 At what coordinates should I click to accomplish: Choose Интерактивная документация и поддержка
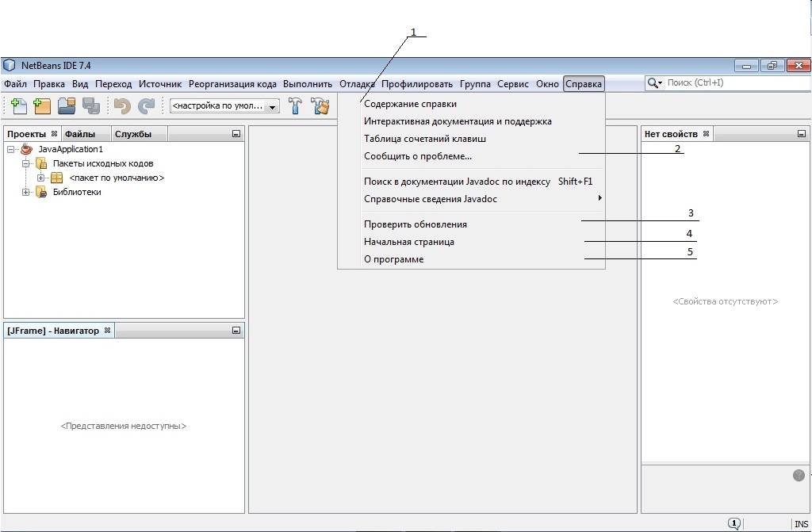pos(471,121)
